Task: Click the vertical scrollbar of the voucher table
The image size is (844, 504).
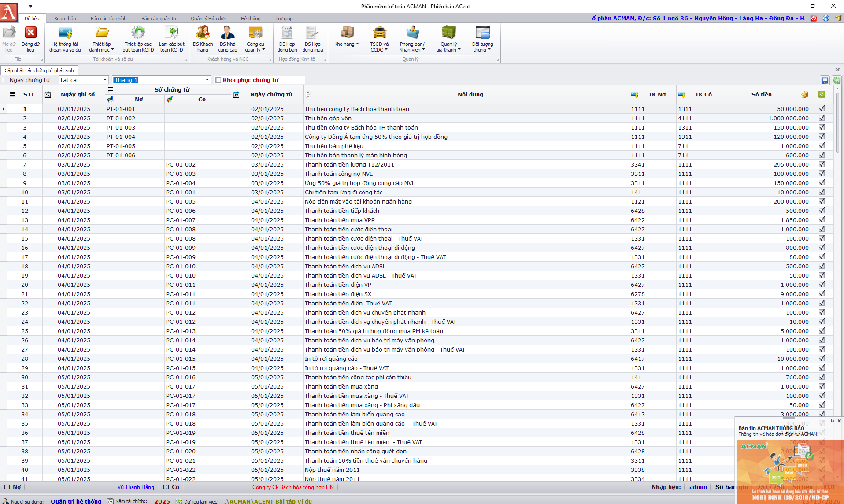Action: pos(838,123)
